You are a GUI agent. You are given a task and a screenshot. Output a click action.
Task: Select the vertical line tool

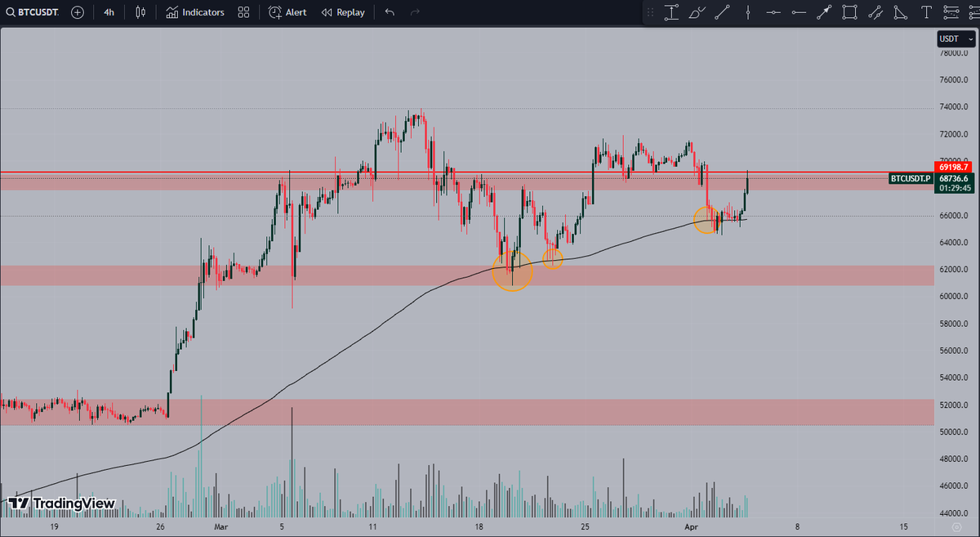(747, 12)
